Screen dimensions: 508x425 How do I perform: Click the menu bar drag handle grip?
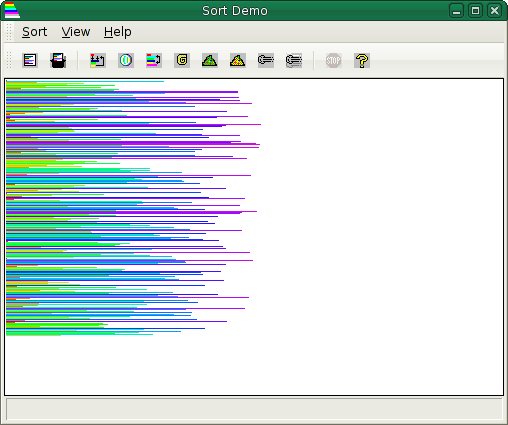9,32
